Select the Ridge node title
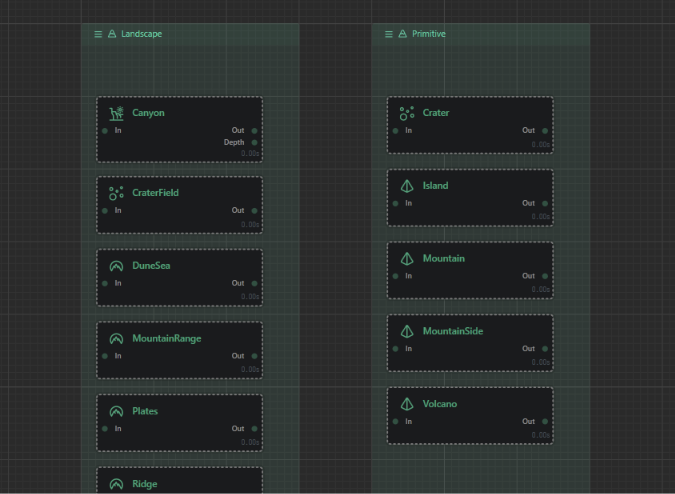Image resolution: width=675 pixels, height=494 pixels. tap(145, 484)
